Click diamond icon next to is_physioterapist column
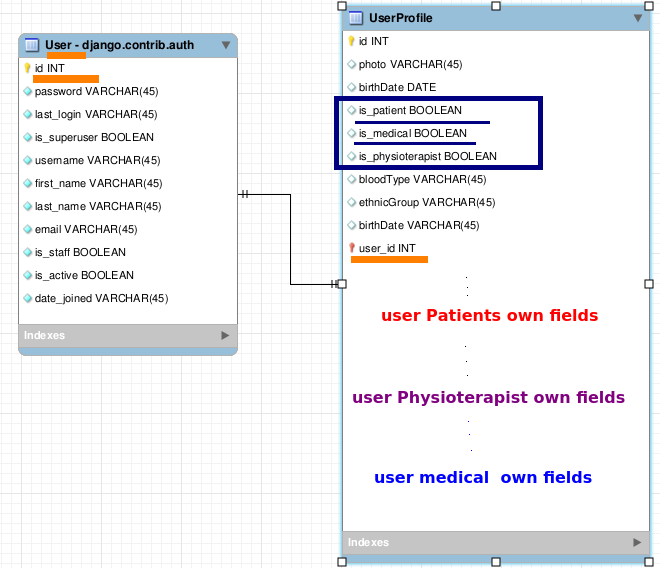 point(352,156)
